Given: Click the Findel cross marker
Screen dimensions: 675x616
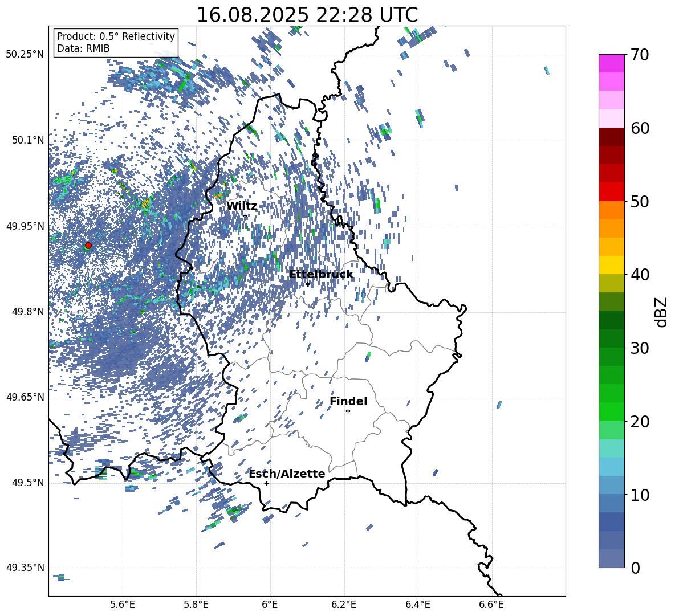Looking at the screenshot, I should tap(348, 411).
